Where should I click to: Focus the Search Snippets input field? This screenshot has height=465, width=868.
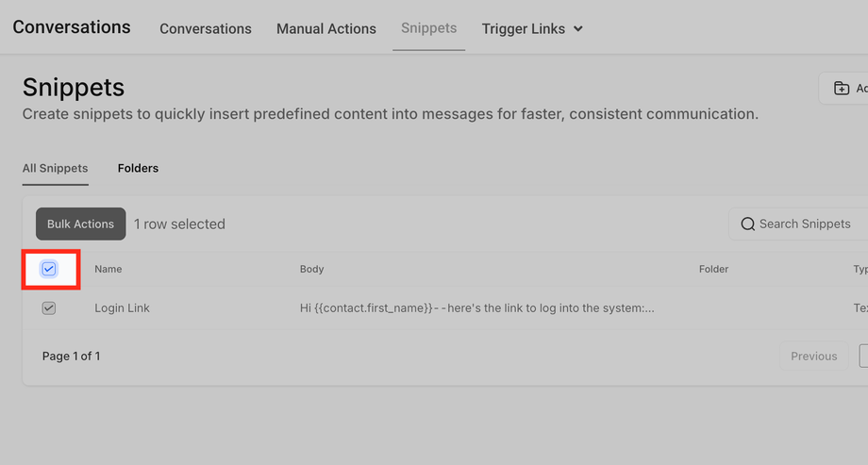click(x=807, y=224)
